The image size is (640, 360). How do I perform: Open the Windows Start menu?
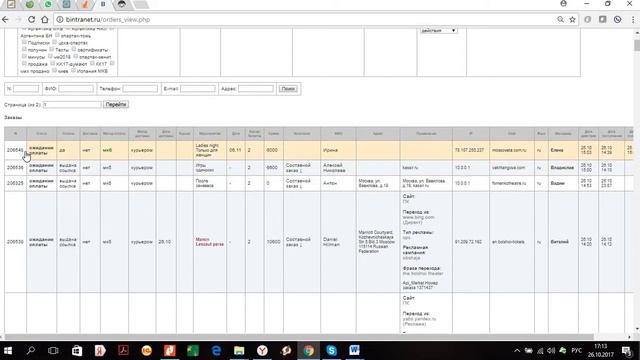[x=8, y=350]
